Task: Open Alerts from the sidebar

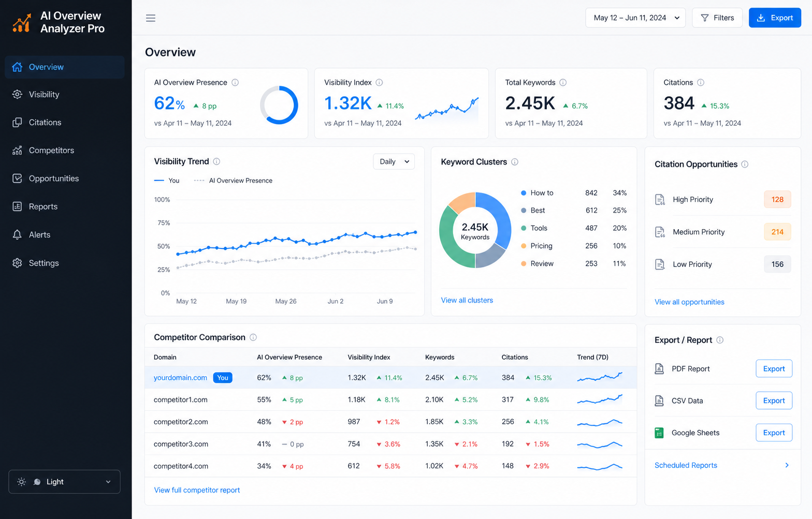Action: (x=65, y=235)
